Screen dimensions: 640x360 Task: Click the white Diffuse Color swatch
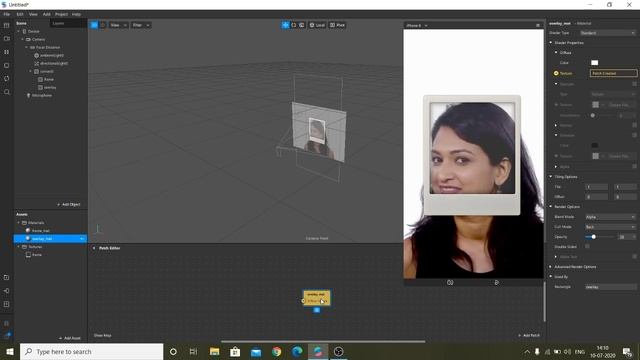tap(594, 63)
